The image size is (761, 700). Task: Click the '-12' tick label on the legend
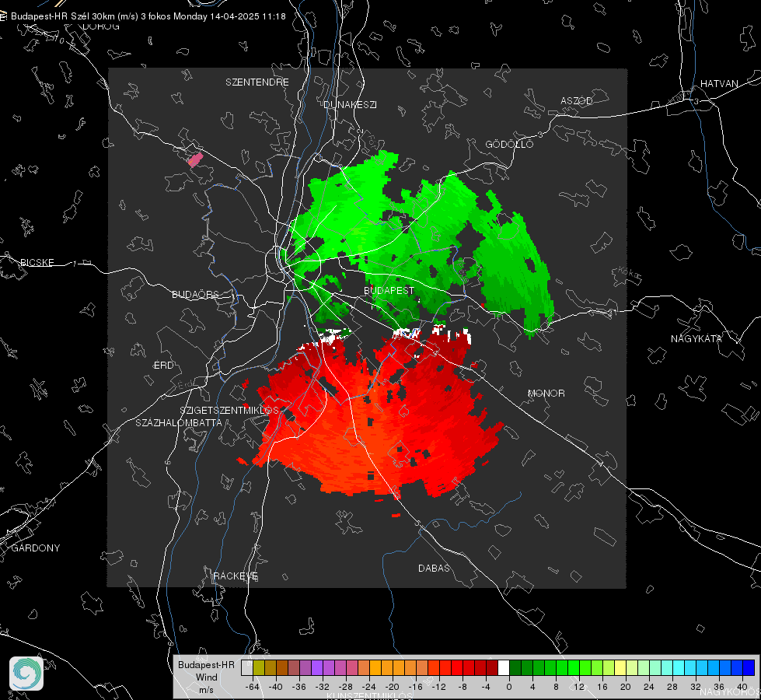pos(438,687)
